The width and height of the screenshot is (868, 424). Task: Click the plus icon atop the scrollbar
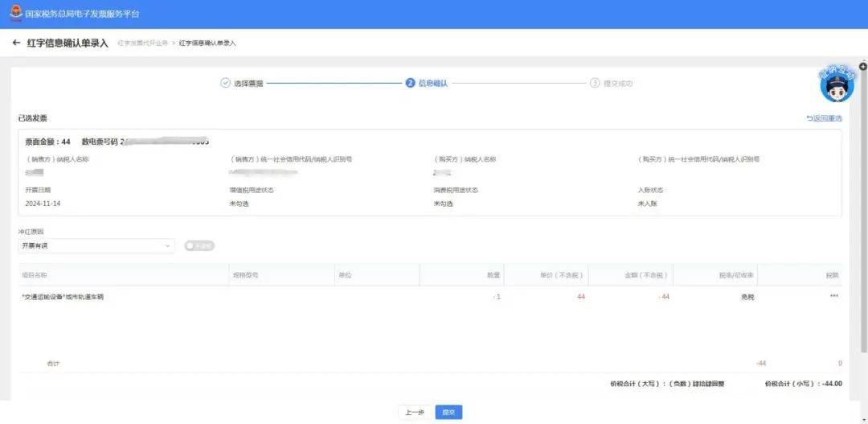863,66
